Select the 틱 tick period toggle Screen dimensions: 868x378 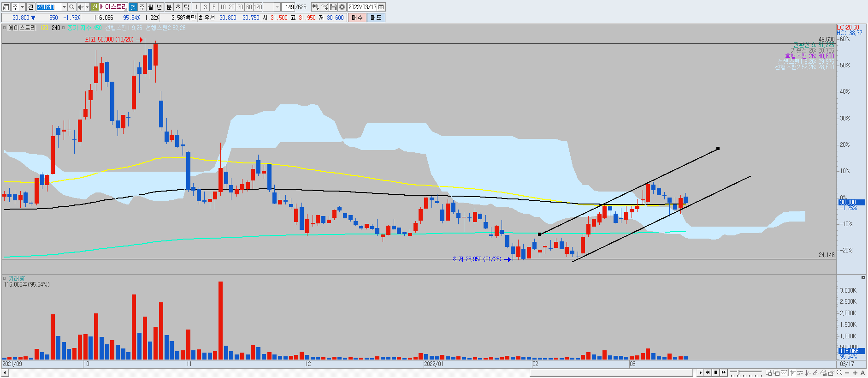point(187,7)
